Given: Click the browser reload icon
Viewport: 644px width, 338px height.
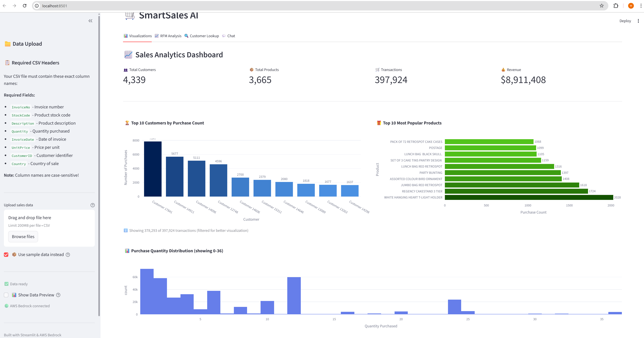Looking at the screenshot, I should point(25,6).
